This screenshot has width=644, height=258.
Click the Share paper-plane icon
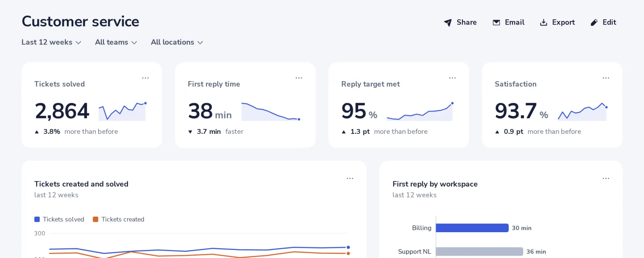pos(448,23)
